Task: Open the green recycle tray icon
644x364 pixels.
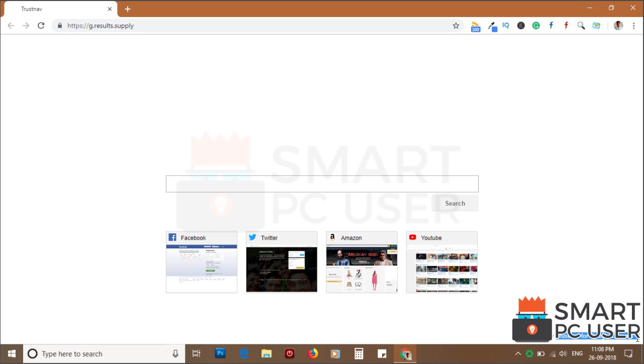Action: click(x=529, y=354)
